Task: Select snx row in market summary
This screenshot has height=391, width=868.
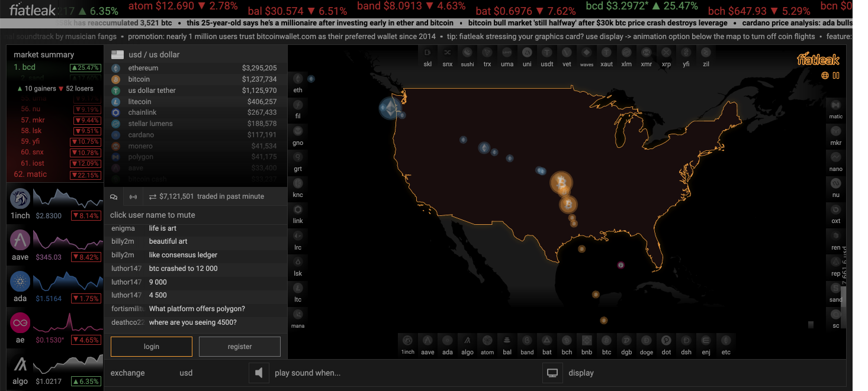Action: click(56, 153)
